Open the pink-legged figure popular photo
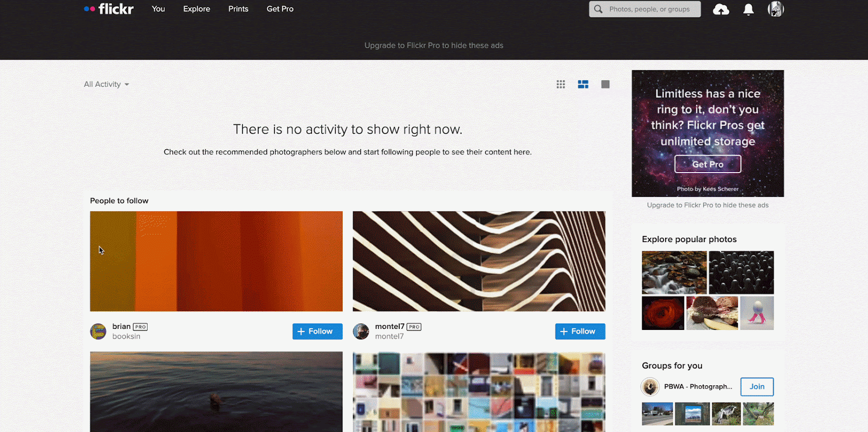Image resolution: width=868 pixels, height=432 pixels. pos(757,313)
